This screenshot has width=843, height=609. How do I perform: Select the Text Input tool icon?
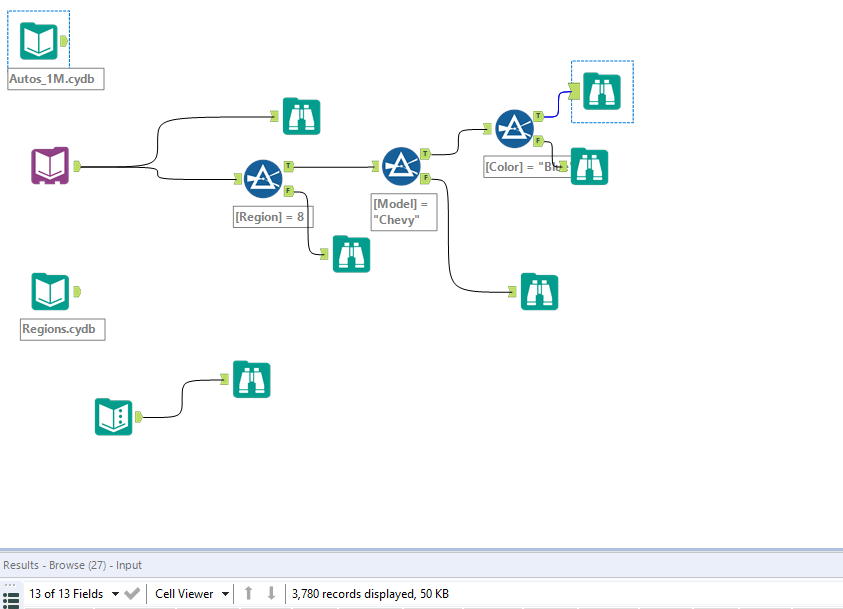click(x=113, y=417)
